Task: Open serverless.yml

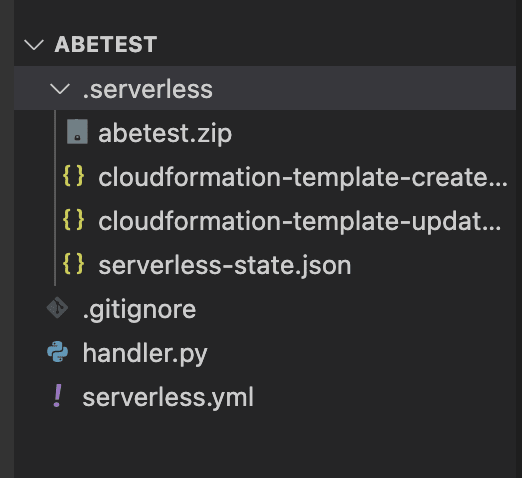Action: 168,398
